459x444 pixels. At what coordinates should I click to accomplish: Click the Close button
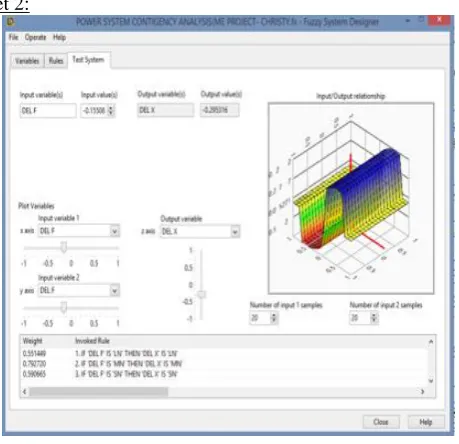point(381,422)
